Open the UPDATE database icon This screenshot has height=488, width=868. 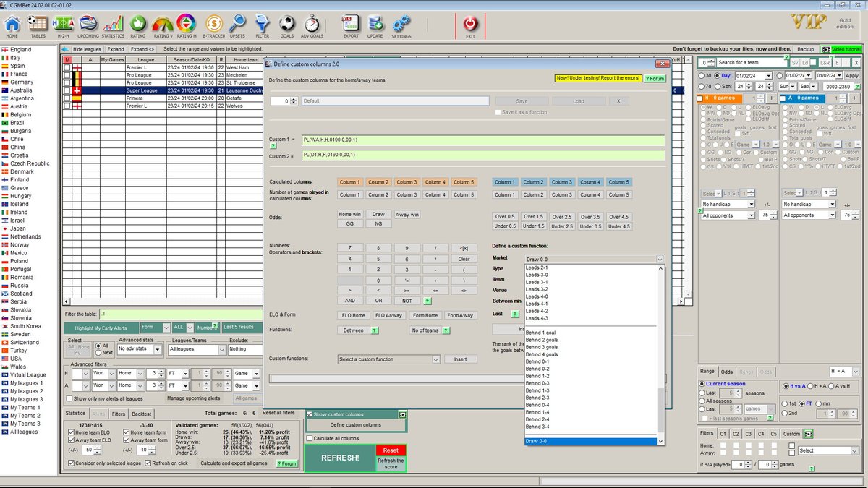coord(375,26)
